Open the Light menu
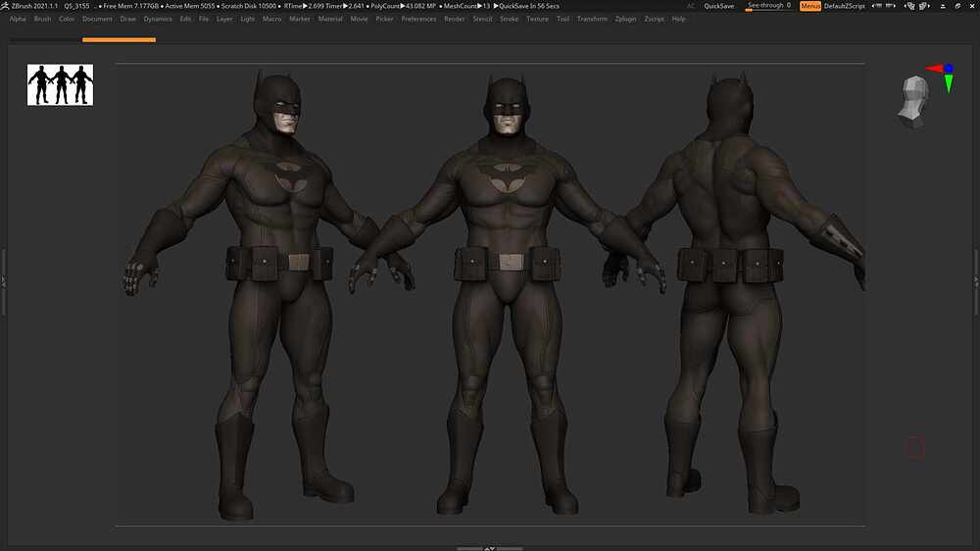 click(x=248, y=19)
